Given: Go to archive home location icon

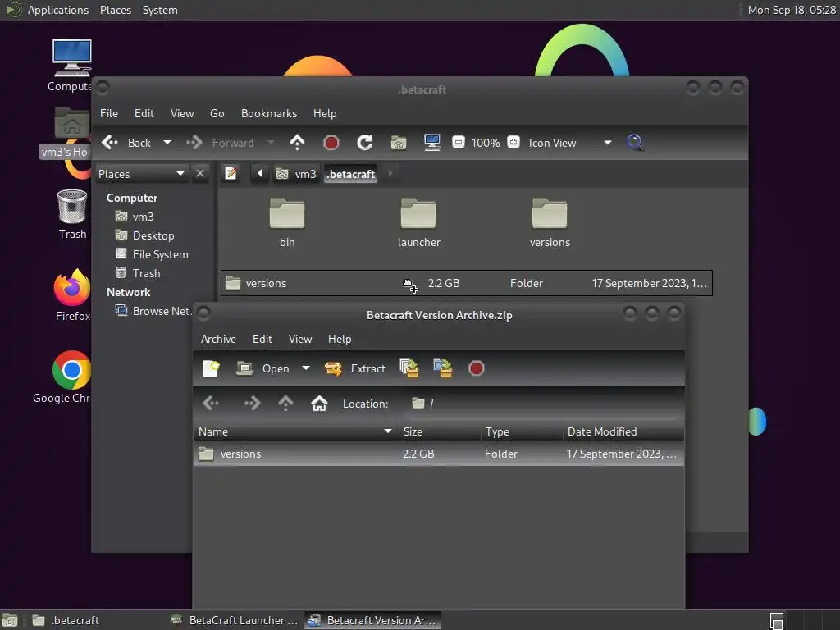Looking at the screenshot, I should click(319, 404).
